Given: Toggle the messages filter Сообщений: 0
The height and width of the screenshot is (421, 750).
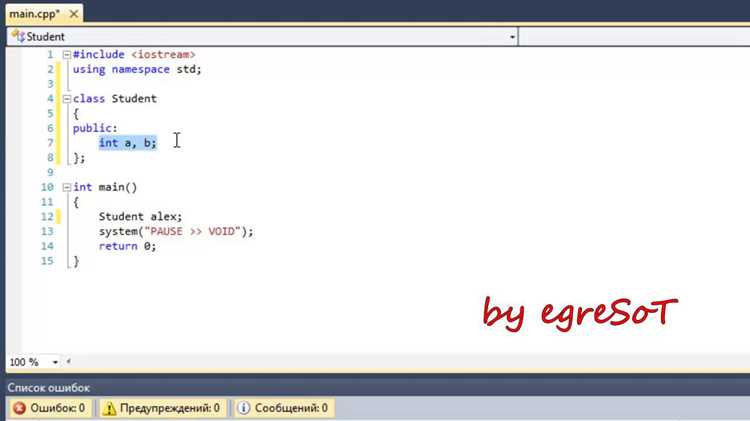Looking at the screenshot, I should (284, 408).
